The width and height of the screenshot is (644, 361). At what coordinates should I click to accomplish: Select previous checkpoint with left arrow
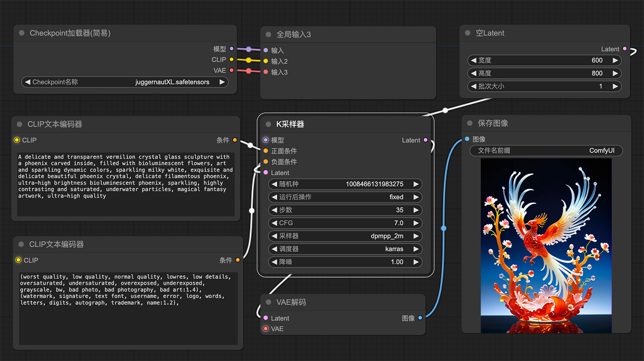(27, 82)
